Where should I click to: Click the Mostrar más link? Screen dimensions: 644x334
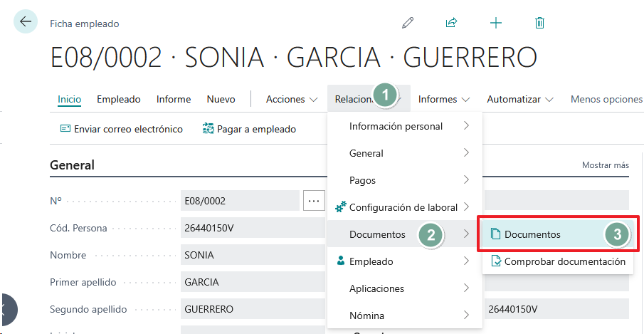tap(606, 165)
